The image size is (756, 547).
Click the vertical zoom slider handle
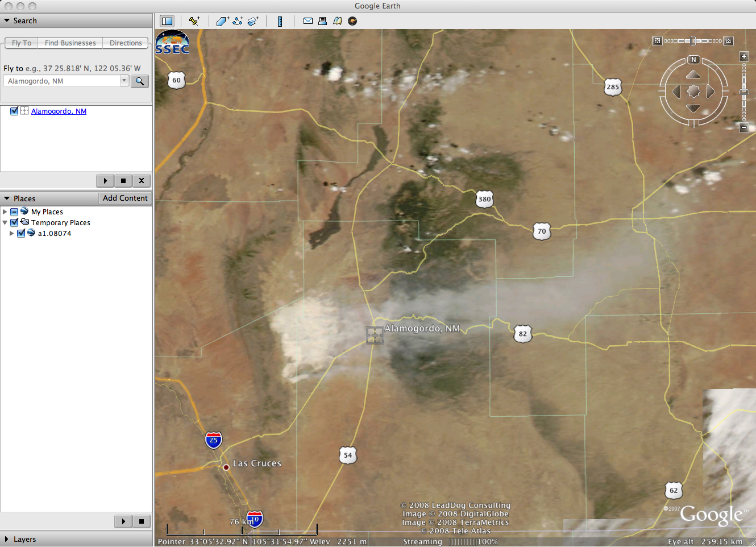[x=744, y=92]
